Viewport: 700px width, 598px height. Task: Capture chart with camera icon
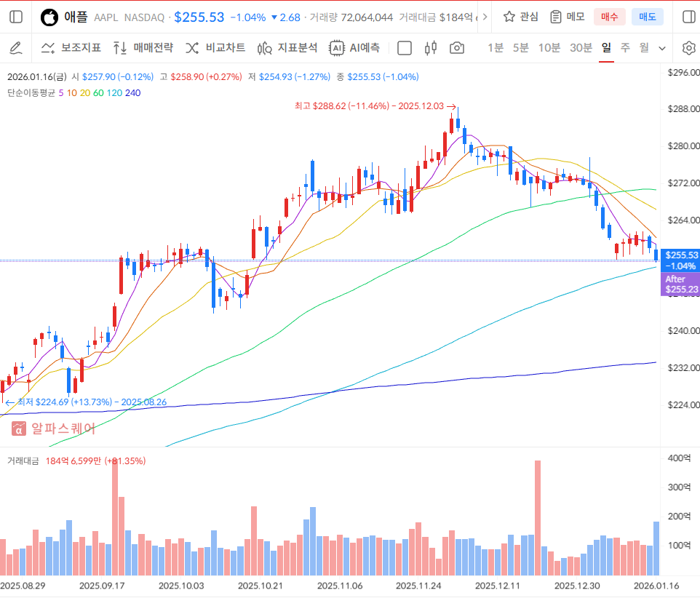(x=457, y=48)
